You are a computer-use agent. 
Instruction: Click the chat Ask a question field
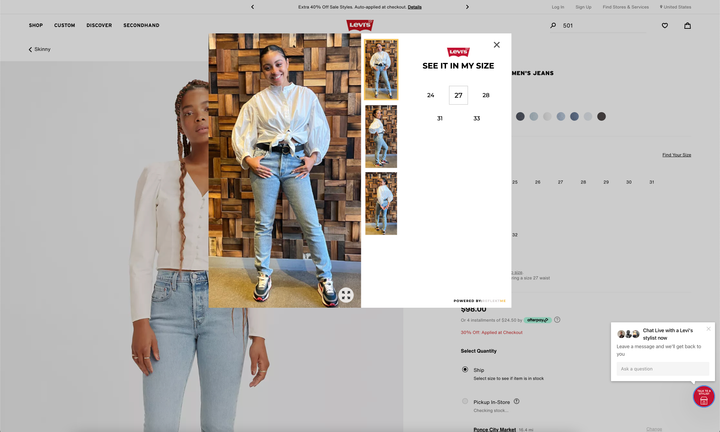point(663,369)
